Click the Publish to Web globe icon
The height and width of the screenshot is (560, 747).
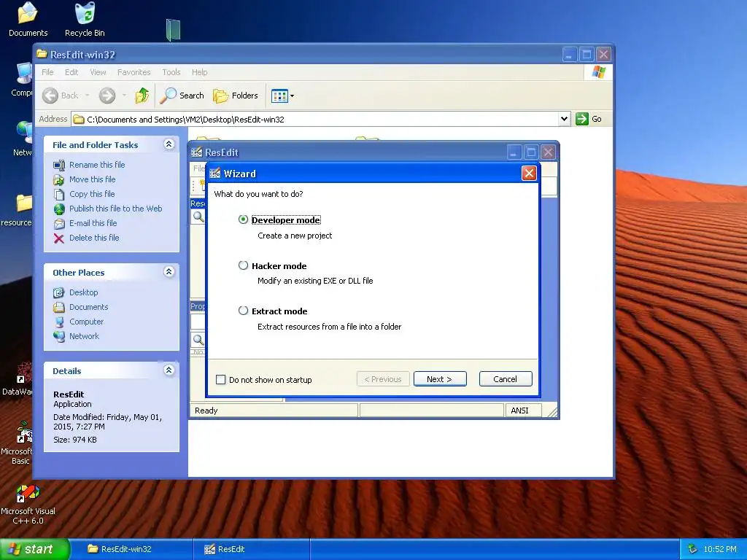point(59,209)
